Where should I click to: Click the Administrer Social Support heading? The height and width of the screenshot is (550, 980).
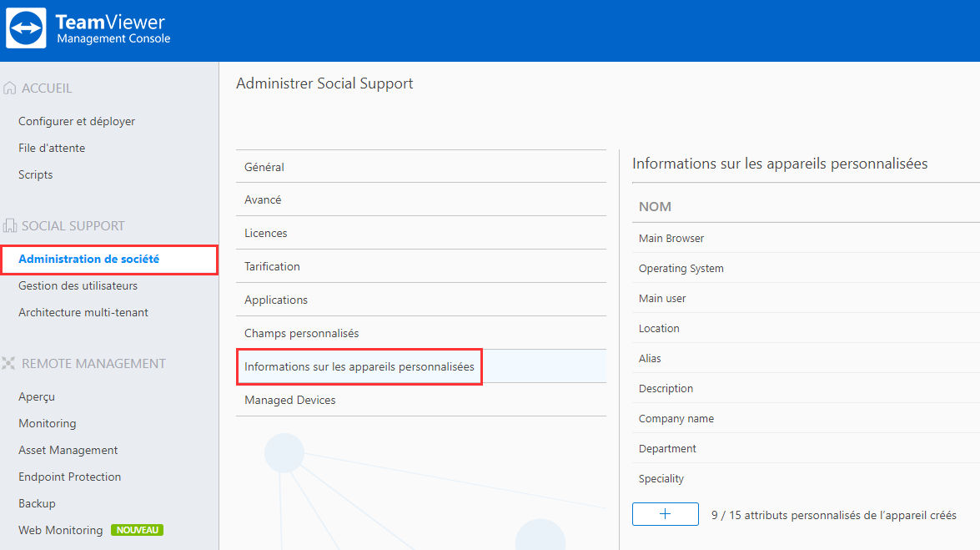pos(324,83)
